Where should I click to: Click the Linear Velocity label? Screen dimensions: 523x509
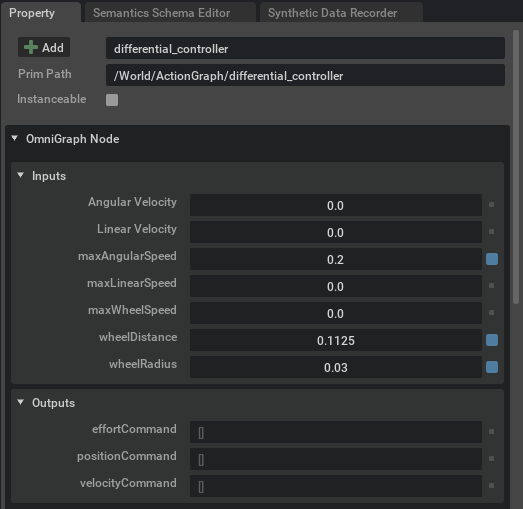pos(137,229)
